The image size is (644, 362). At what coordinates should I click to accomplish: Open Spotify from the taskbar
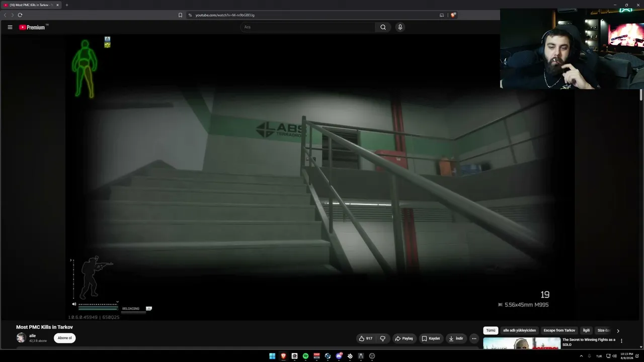point(305,356)
